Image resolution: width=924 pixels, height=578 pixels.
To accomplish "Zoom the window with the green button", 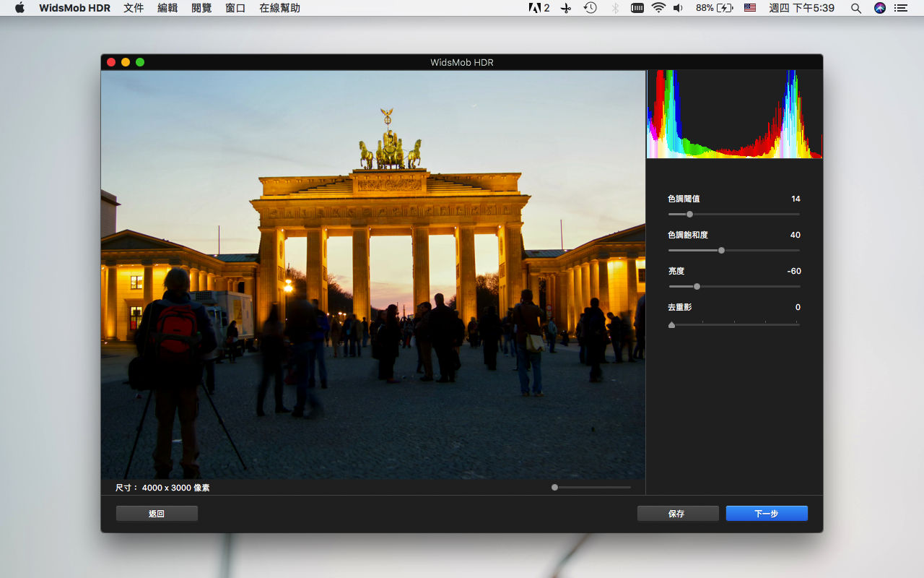I will coord(140,62).
